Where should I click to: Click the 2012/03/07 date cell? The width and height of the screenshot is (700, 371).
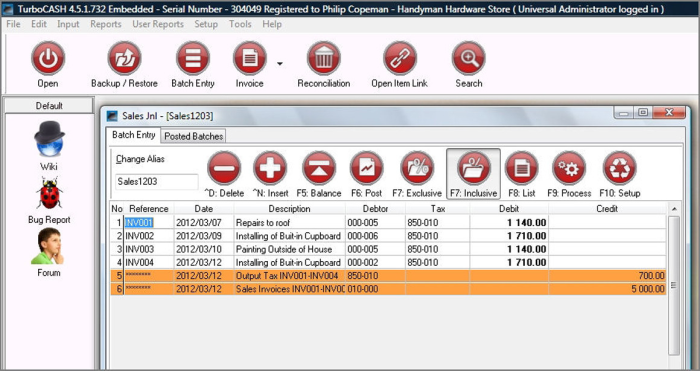pyautogui.click(x=204, y=222)
